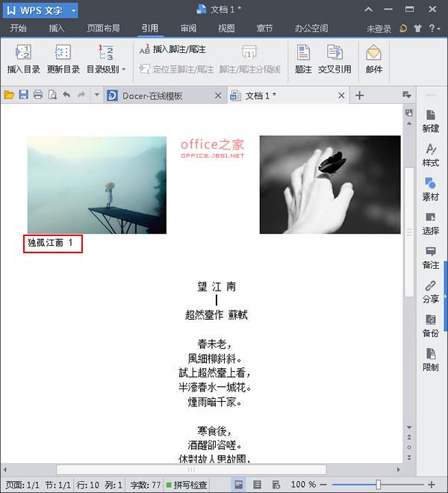Image resolution: width=448 pixels, height=493 pixels.
Task: Switch to the 视图 ribbon tab
Action: [226, 28]
